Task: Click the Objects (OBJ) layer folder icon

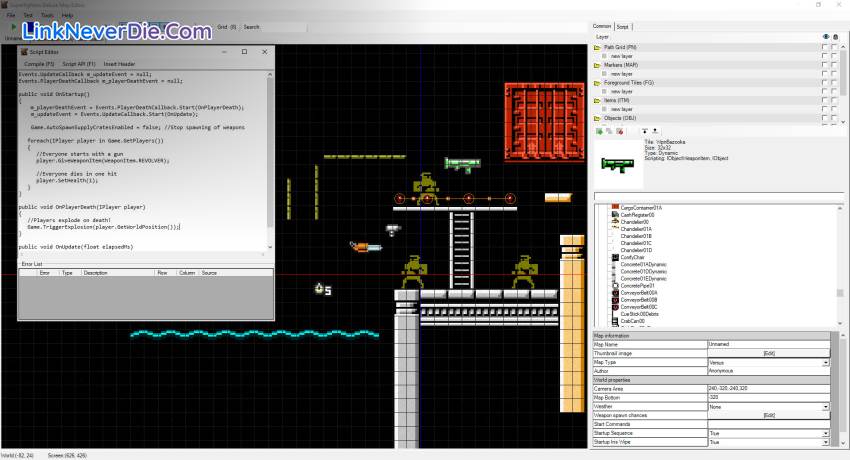Action: point(598,118)
